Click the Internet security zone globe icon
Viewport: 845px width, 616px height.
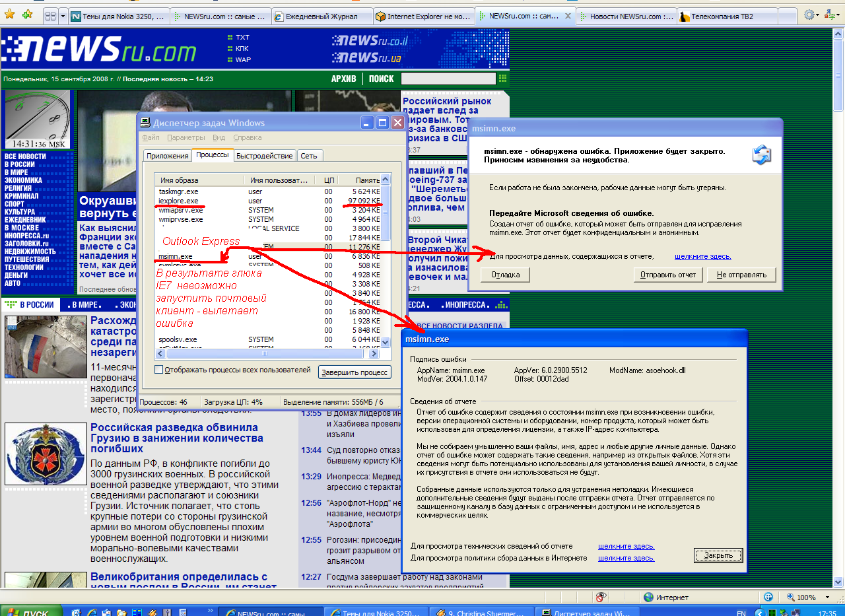pos(648,597)
